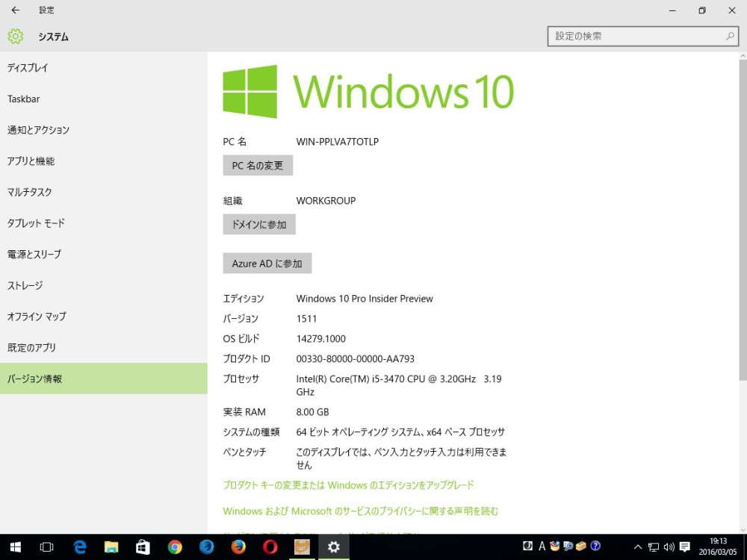Open Firefox from the taskbar
Viewport: 747px width, 560px height.
[x=238, y=547]
